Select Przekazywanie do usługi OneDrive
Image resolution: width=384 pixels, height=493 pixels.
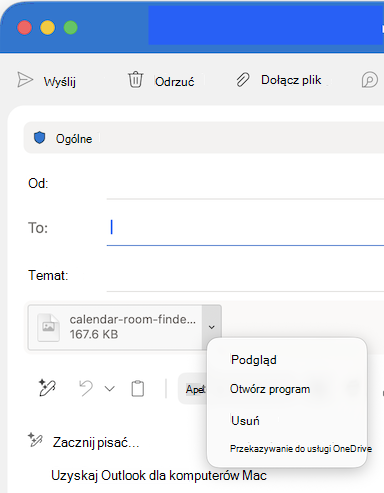[x=301, y=449]
